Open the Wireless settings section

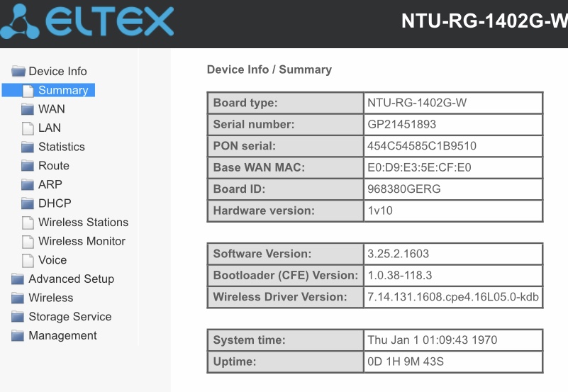[51, 298]
